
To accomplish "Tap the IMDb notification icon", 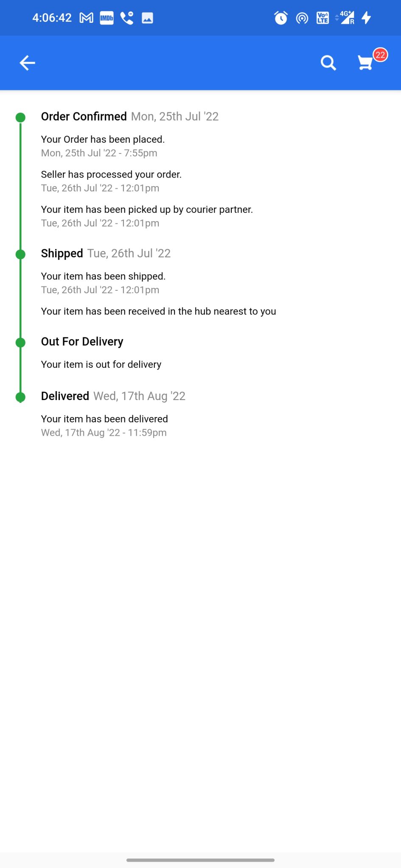I will 107,18.
